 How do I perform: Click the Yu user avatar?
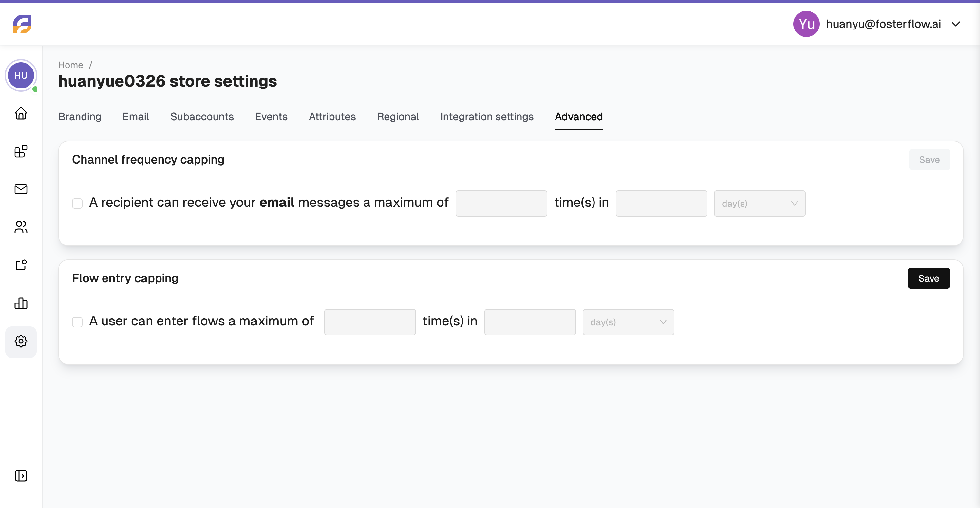[x=806, y=24]
